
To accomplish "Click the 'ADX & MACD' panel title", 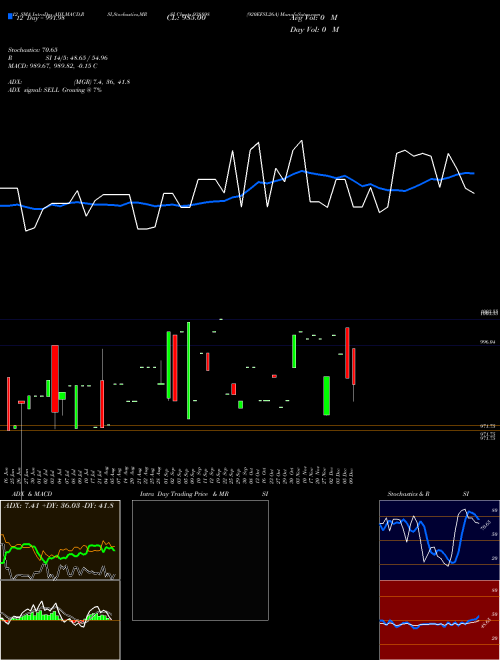I will [32, 494].
